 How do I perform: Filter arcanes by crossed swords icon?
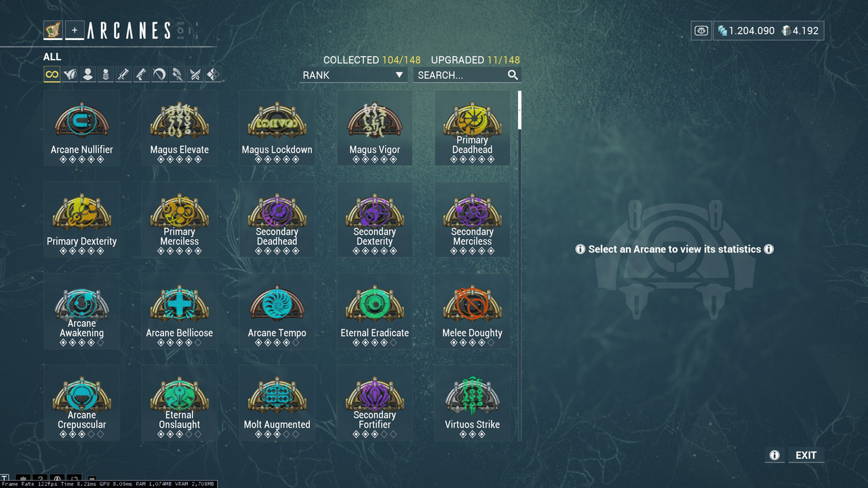pos(195,75)
